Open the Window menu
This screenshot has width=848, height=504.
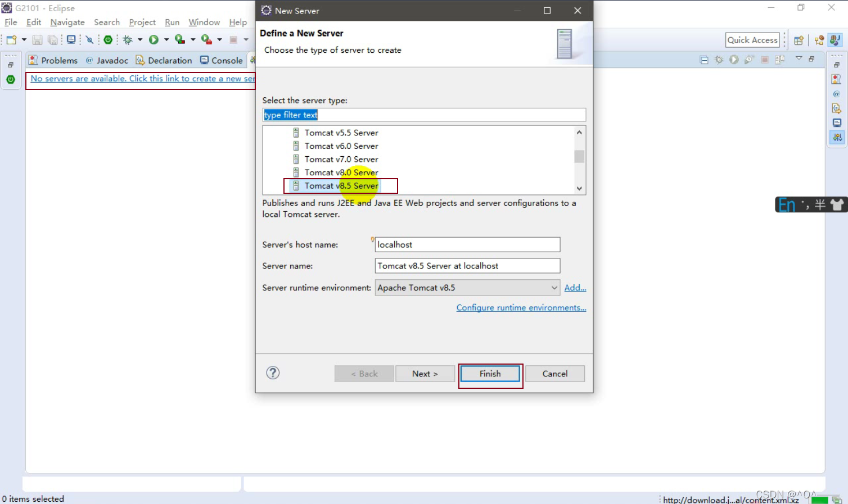tap(204, 22)
